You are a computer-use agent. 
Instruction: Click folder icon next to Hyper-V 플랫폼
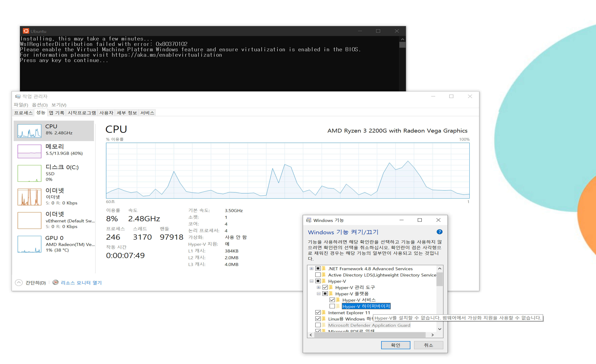[331, 293]
